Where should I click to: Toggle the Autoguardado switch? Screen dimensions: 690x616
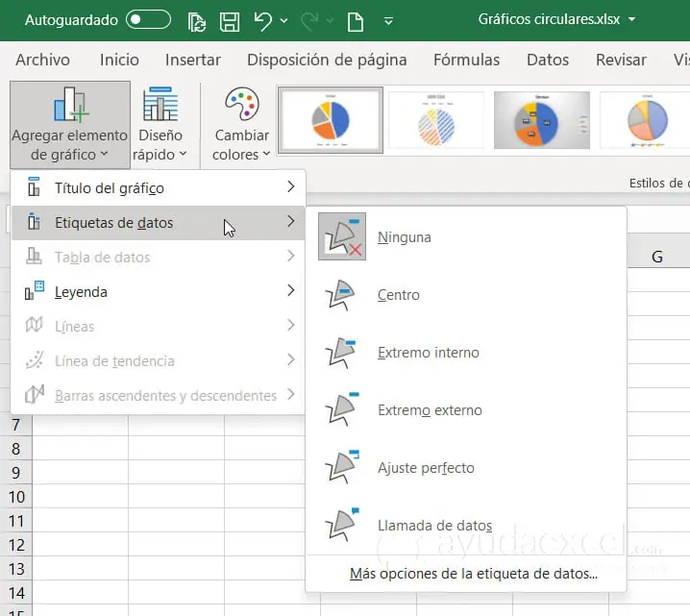click(x=148, y=20)
